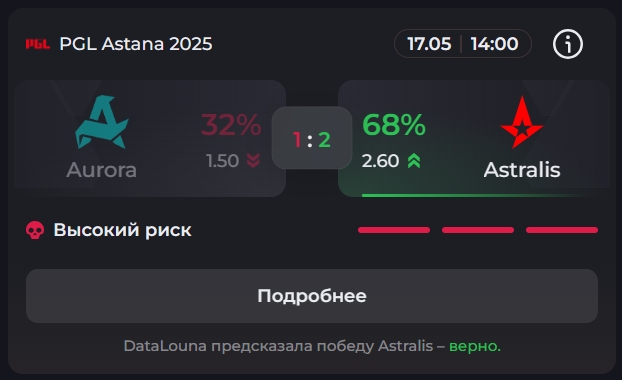The height and width of the screenshot is (380, 622).
Task: Click the green верно result text
Action: [x=475, y=346]
